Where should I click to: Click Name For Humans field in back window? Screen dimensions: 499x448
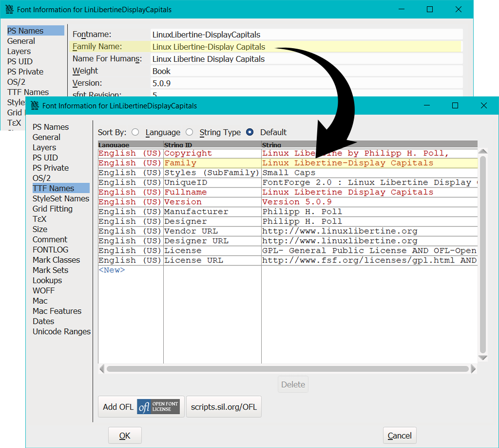(x=307, y=59)
